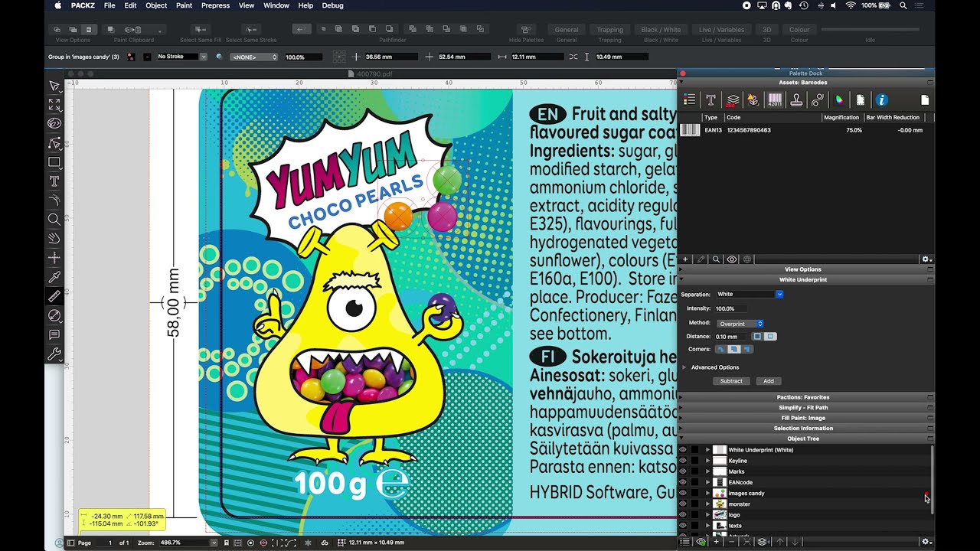Select the arrow selection tool

[x=54, y=86]
